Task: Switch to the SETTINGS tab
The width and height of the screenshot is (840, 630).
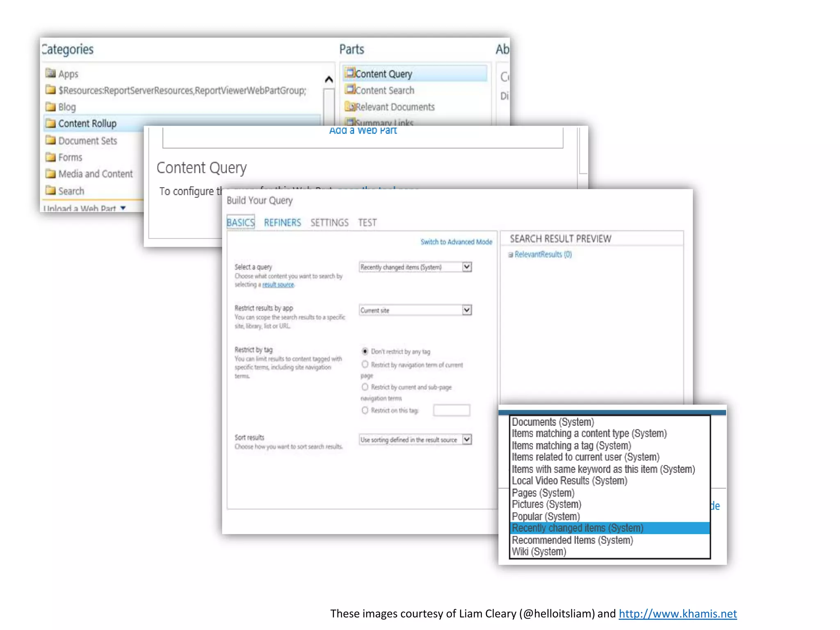Action: (329, 223)
